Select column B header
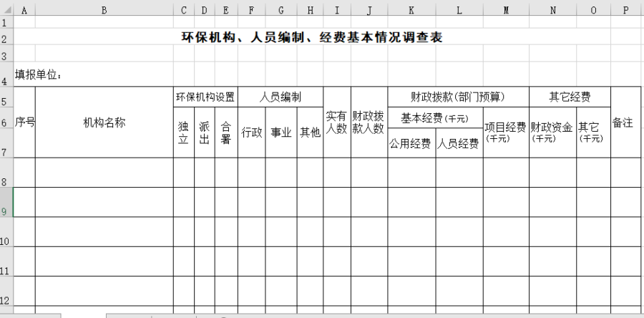 click(x=104, y=9)
